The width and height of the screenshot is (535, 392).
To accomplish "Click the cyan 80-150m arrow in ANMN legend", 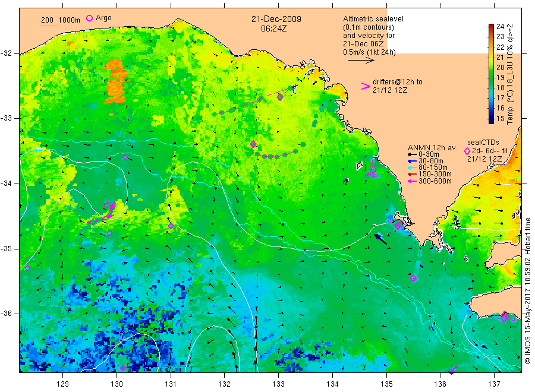I will [412, 167].
